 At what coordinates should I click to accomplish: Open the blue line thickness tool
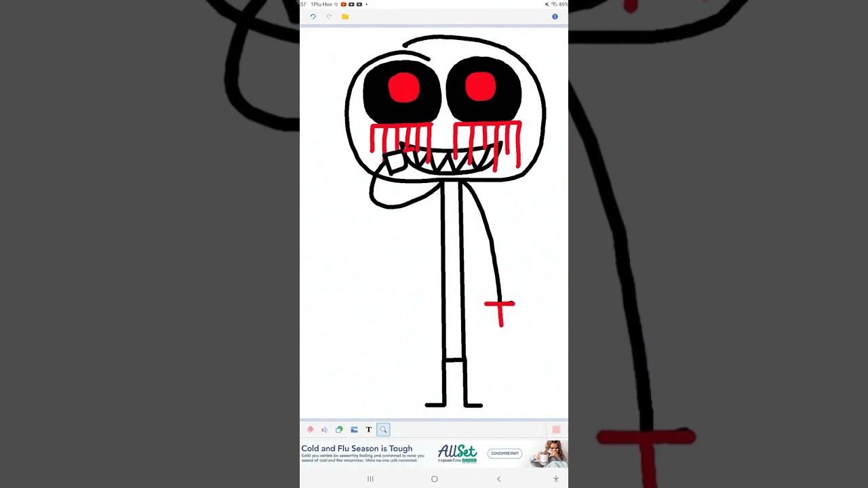click(x=354, y=430)
